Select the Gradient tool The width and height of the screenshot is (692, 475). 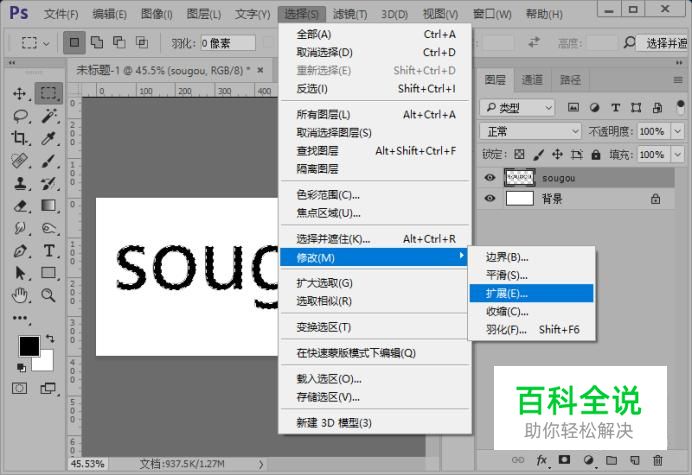click(x=49, y=205)
